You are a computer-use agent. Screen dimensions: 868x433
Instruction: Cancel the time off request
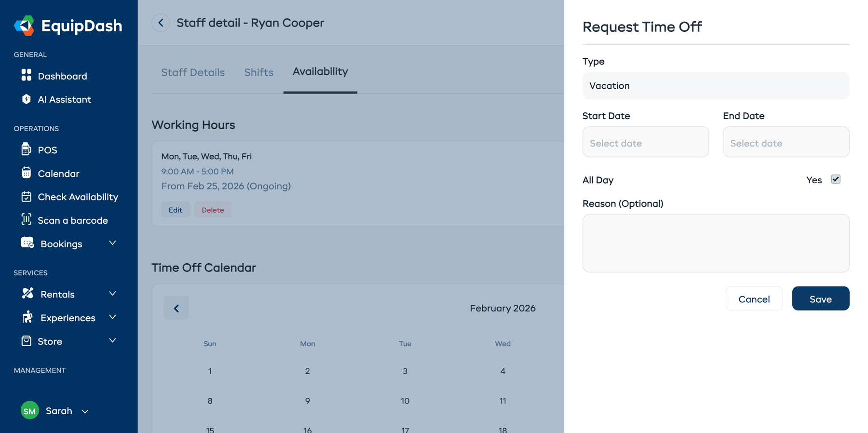pyautogui.click(x=754, y=299)
